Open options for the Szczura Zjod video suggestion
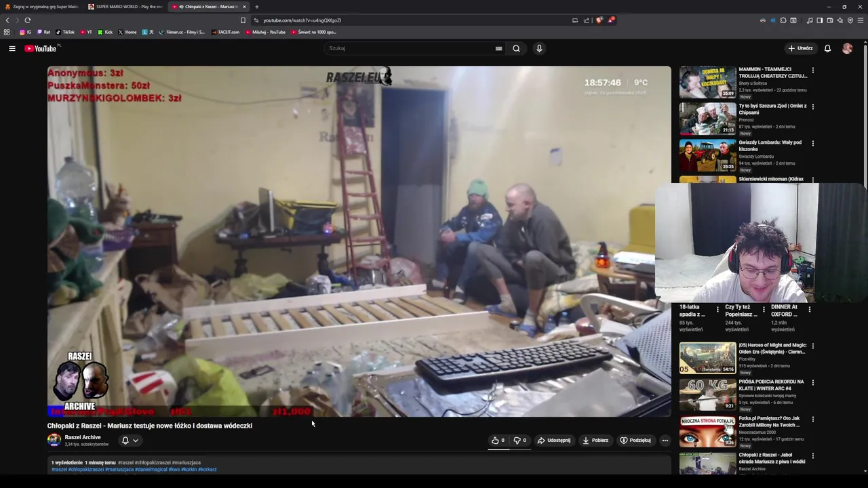Image resolution: width=868 pixels, height=488 pixels. pyautogui.click(x=812, y=106)
